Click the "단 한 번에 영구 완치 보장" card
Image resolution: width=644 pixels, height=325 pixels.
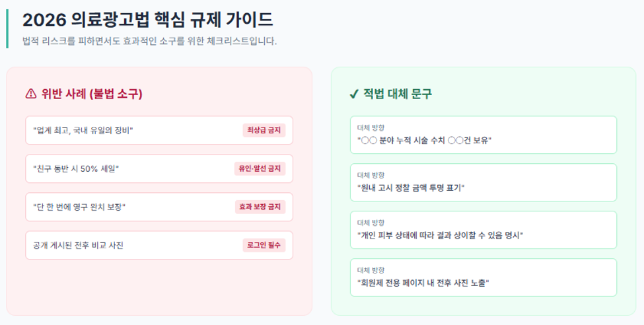[159, 207]
